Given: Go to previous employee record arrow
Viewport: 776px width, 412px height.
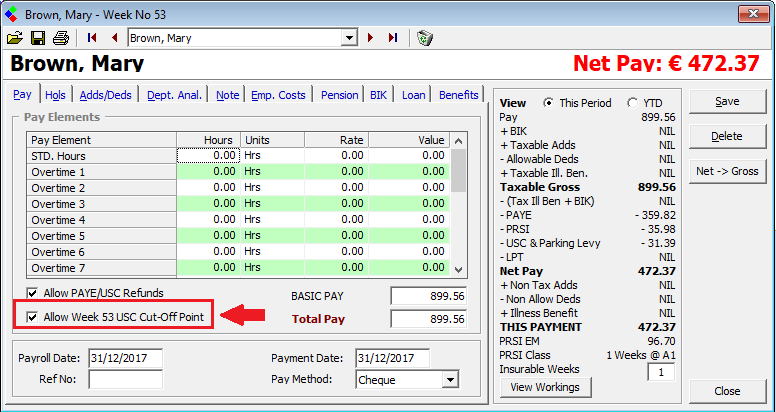Looking at the screenshot, I should (114, 38).
